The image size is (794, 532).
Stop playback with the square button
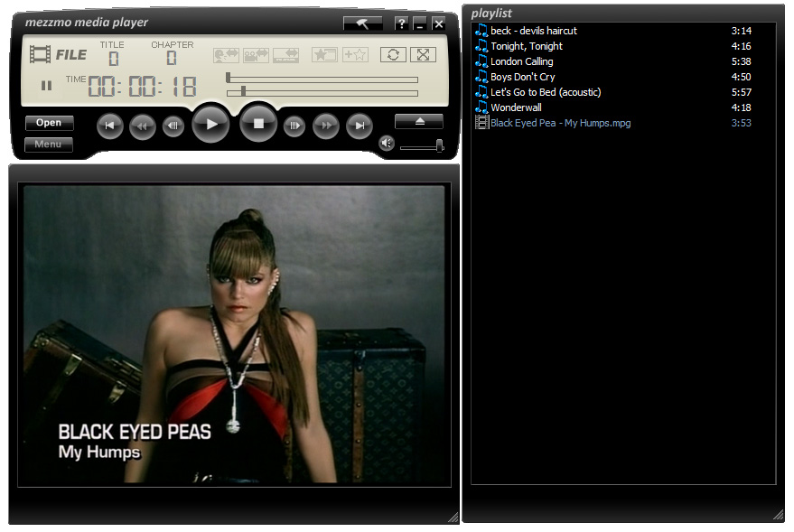coord(258,124)
